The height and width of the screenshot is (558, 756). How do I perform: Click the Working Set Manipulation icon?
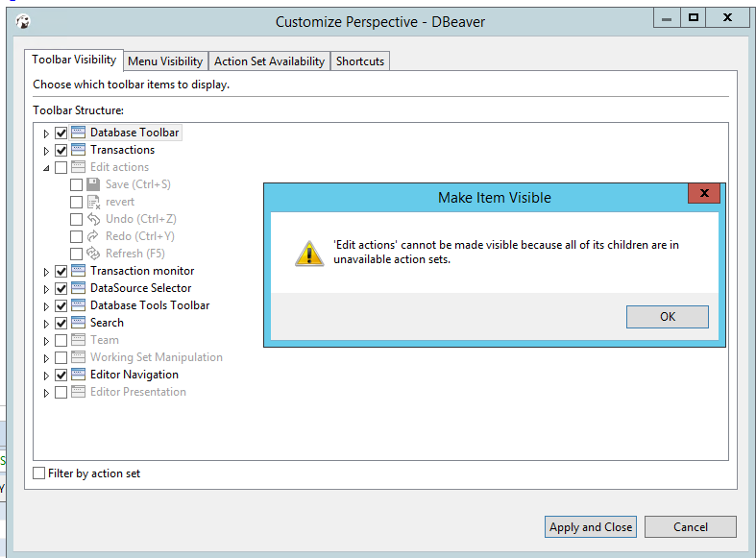tap(78, 357)
